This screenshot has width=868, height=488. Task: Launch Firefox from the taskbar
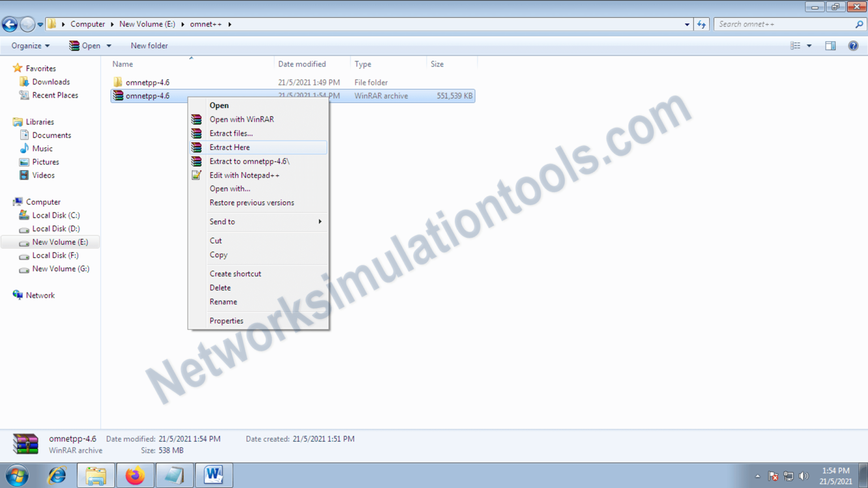pos(134,475)
